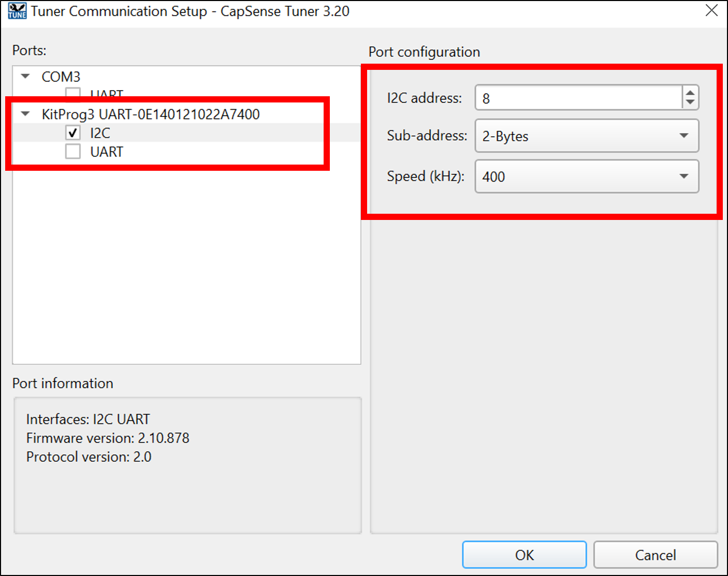The height and width of the screenshot is (576, 728).
Task: Select KitProg3 UART-0E140121022A7400 entry
Action: [151, 114]
